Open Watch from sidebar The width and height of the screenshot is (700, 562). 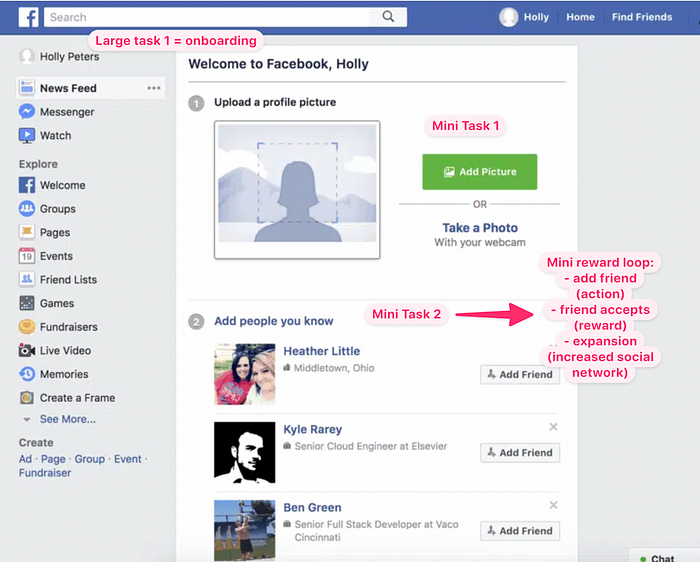[55, 136]
